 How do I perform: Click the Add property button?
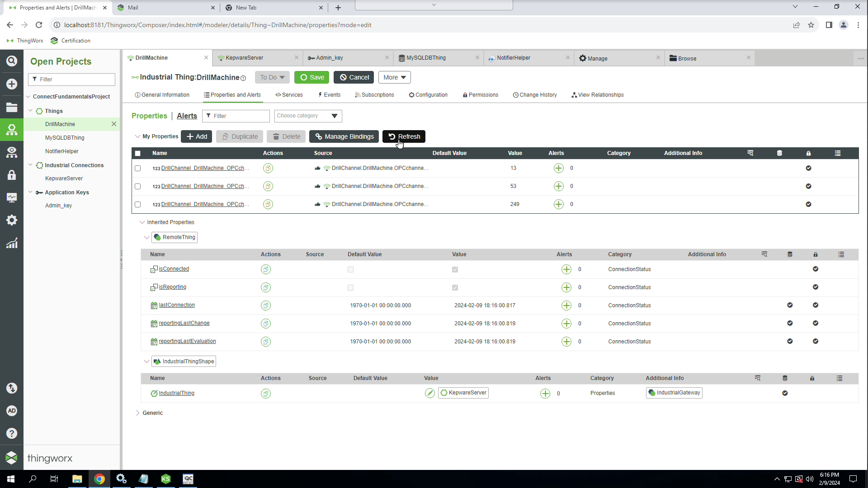(x=197, y=136)
